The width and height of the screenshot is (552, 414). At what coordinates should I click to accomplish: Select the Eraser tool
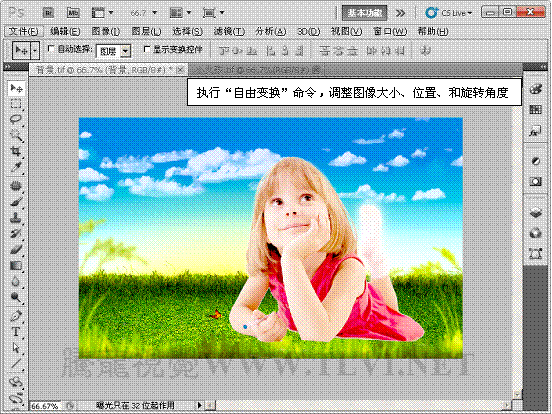click(x=16, y=249)
